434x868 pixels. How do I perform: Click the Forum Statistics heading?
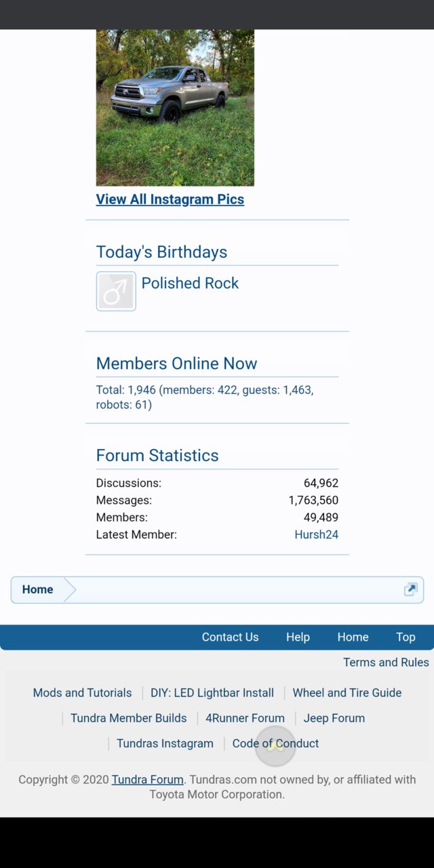click(x=157, y=456)
